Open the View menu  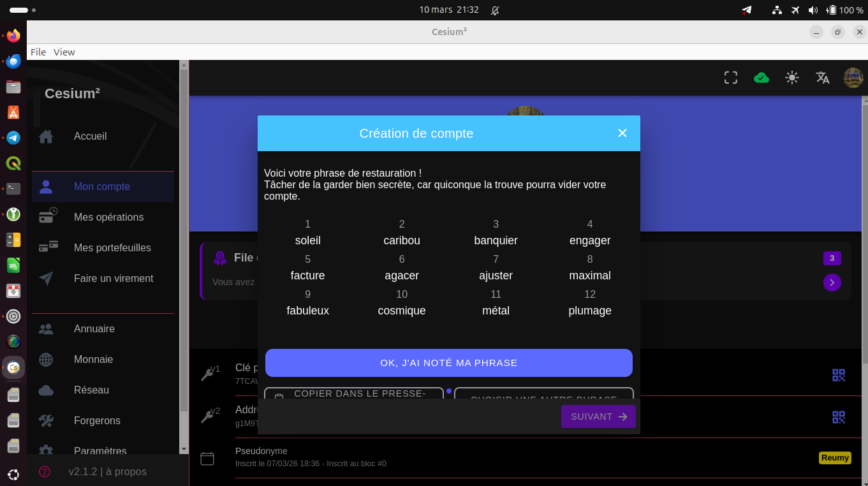point(64,52)
